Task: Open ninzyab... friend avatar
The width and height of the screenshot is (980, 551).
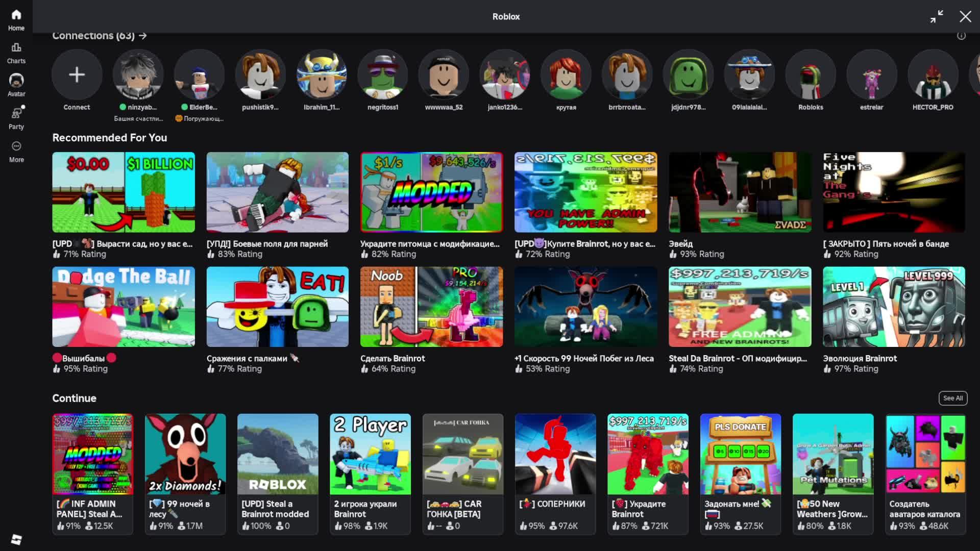Action: [138, 74]
